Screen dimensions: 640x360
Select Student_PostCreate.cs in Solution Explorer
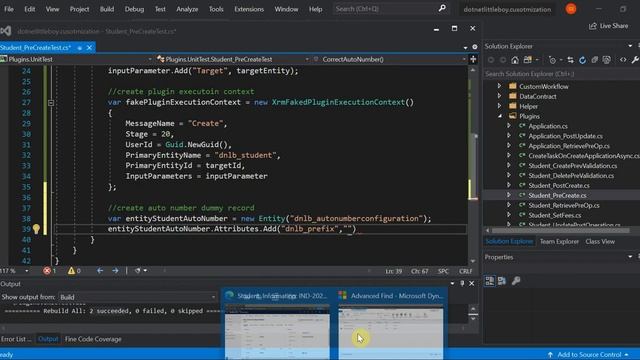coord(559,185)
